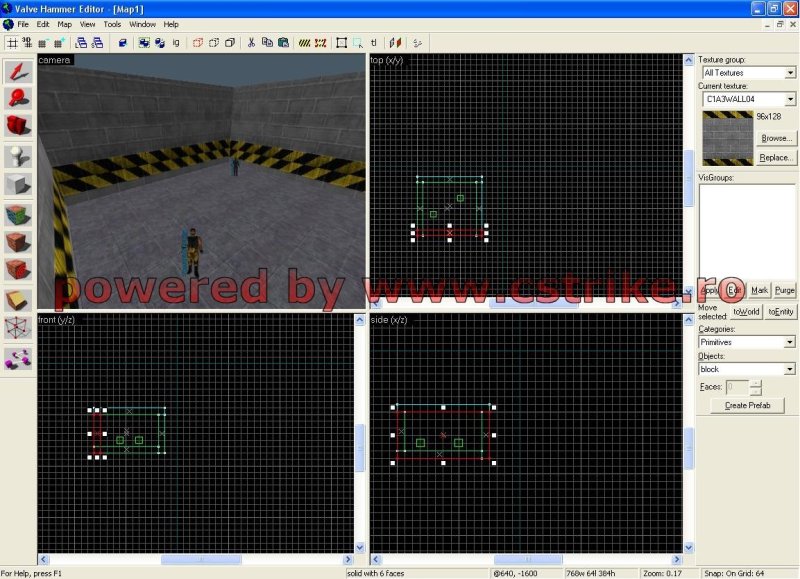Screen dimensions: 800x579
Task: Pick the Block creation tool
Action: point(18,184)
